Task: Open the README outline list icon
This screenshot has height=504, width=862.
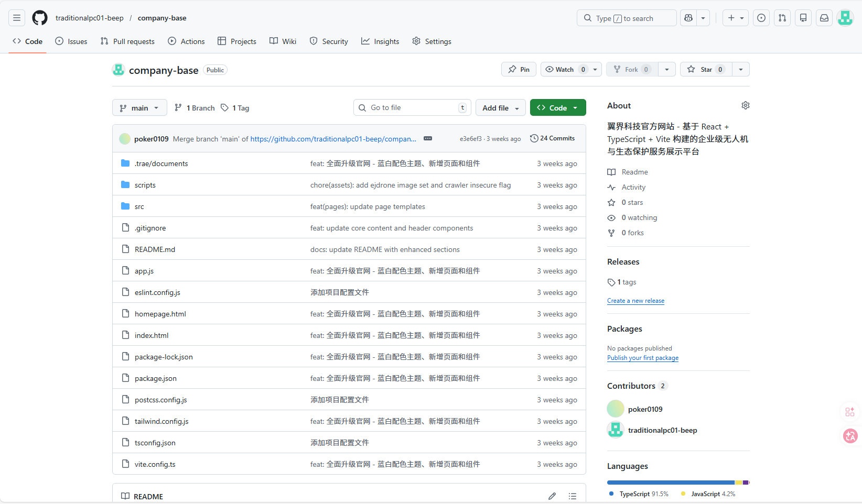Action: click(573, 496)
